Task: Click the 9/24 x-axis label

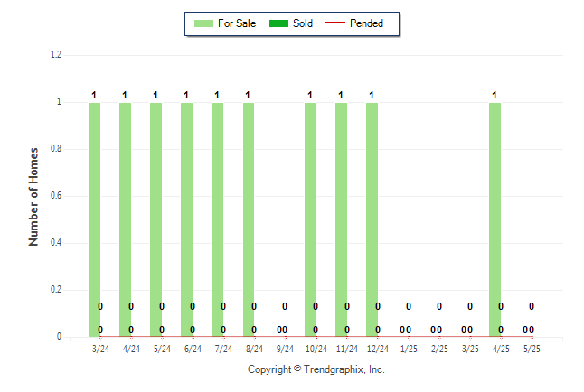Action: point(285,349)
